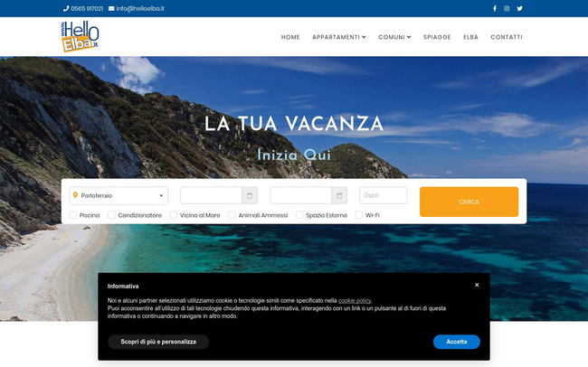Expand the Comuni menu
The width and height of the screenshot is (588, 367).
point(394,37)
